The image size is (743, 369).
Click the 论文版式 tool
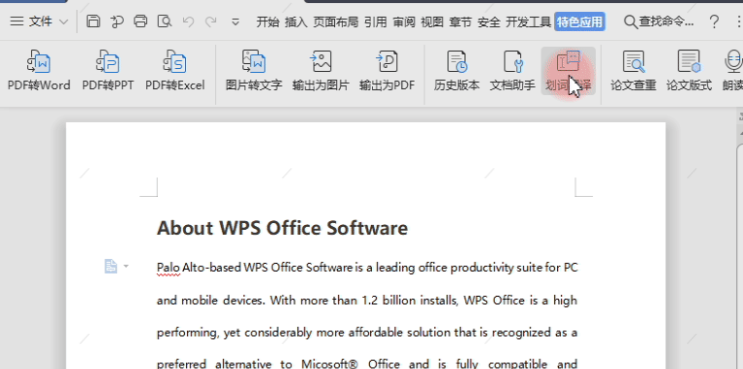click(x=689, y=70)
